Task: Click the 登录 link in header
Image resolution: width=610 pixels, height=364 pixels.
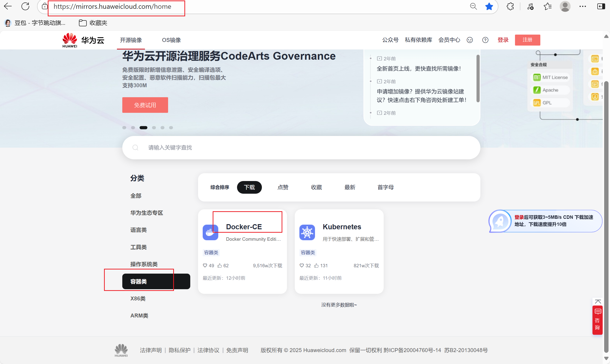Action: tap(503, 40)
